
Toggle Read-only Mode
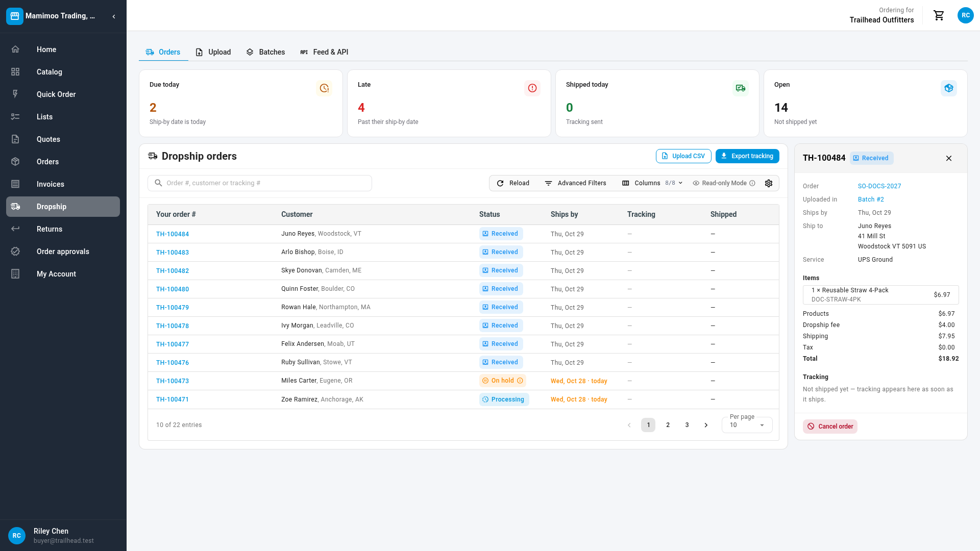pyautogui.click(x=724, y=183)
